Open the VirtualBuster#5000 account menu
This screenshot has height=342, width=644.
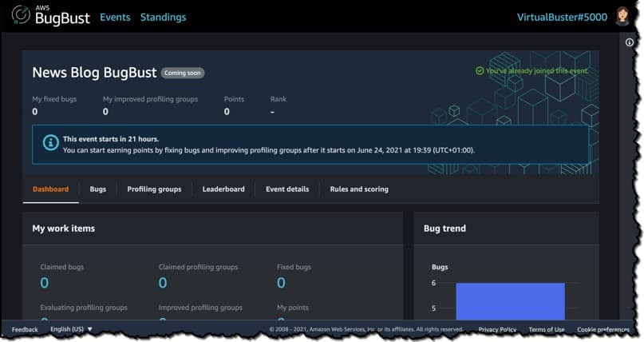click(562, 17)
